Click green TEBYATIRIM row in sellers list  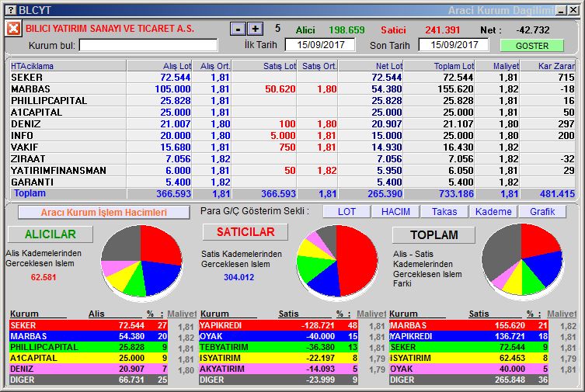click(x=278, y=347)
